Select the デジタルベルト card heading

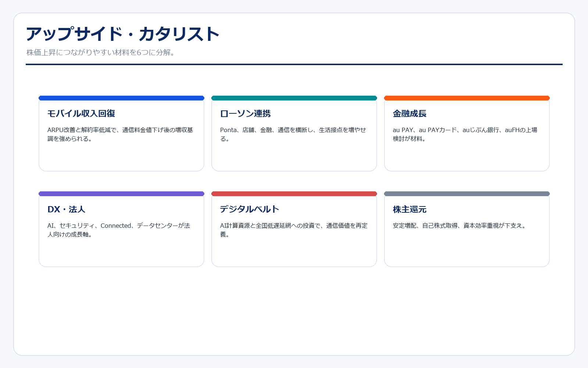[x=250, y=209]
